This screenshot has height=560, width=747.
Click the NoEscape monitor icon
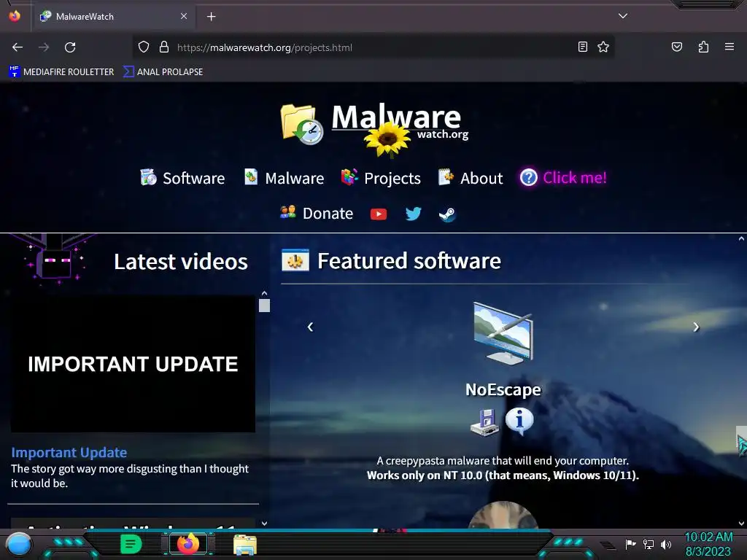pyautogui.click(x=503, y=333)
